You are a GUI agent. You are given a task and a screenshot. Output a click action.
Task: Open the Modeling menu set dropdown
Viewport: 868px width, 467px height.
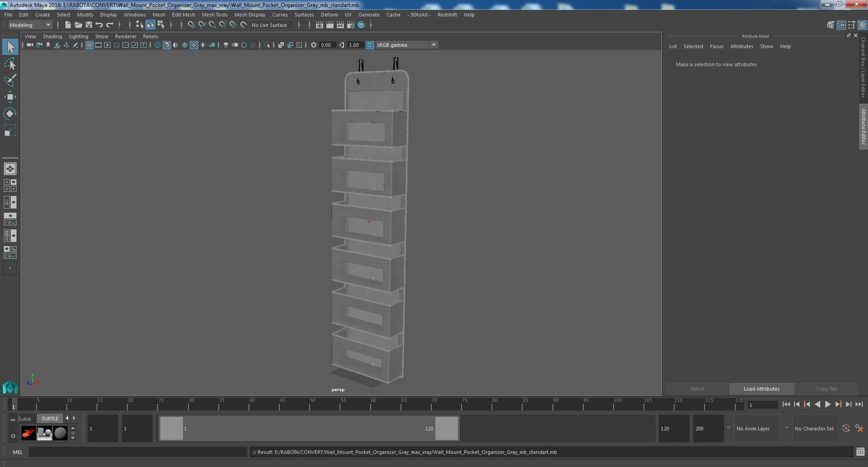[30, 25]
